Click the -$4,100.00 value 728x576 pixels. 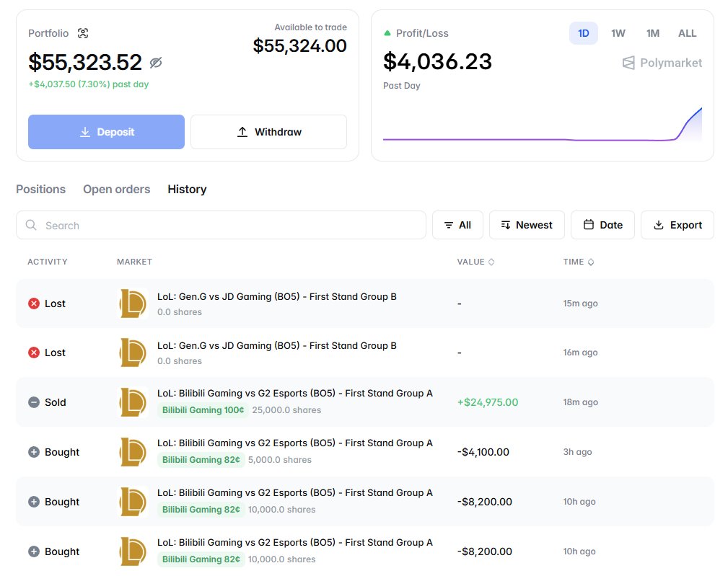coord(483,452)
